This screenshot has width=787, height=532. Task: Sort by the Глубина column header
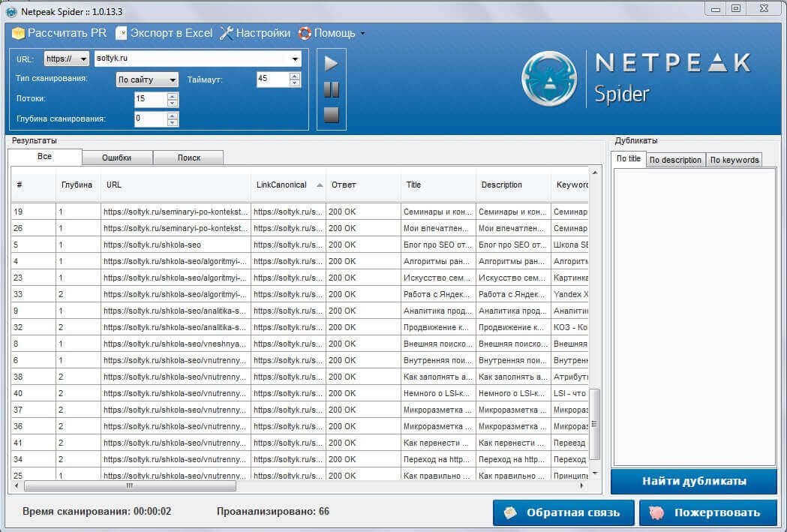(78, 185)
